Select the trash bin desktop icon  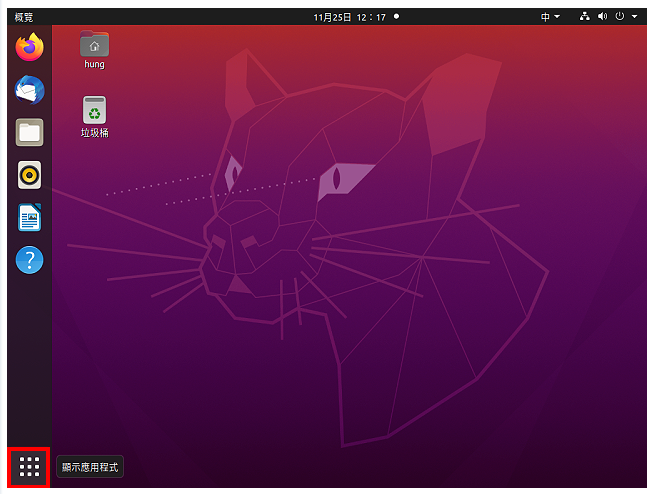click(94, 110)
